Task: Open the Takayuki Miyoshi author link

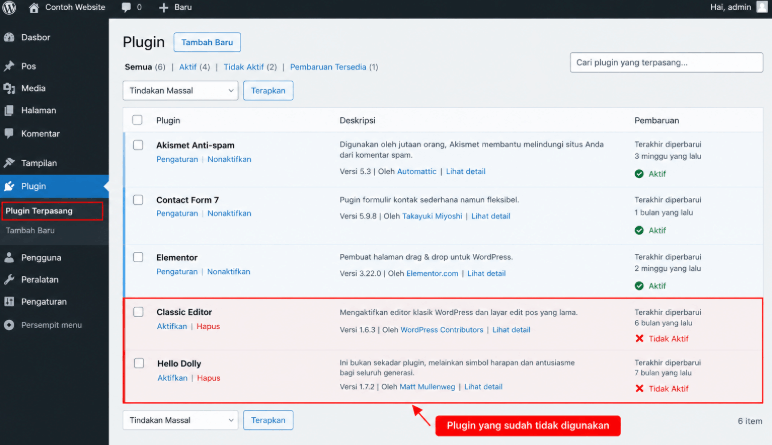Action: click(432, 216)
